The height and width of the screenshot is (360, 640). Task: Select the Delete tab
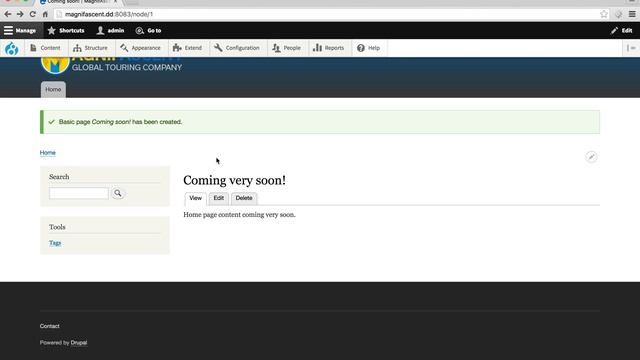[244, 198]
